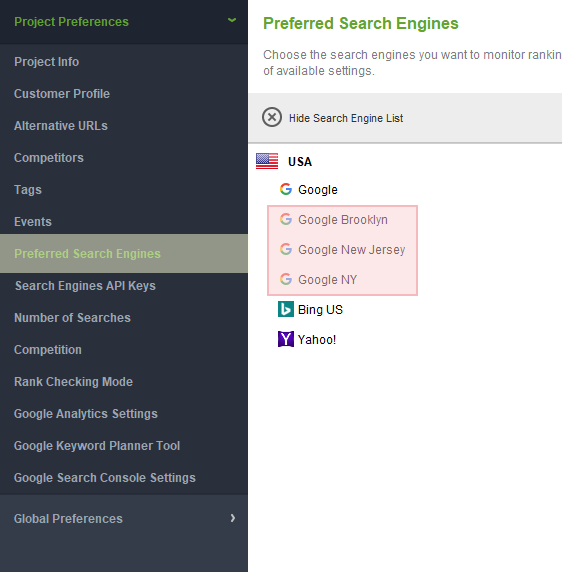Click the Google Brooklyn logo icon
The width and height of the screenshot is (562, 572).
286,219
